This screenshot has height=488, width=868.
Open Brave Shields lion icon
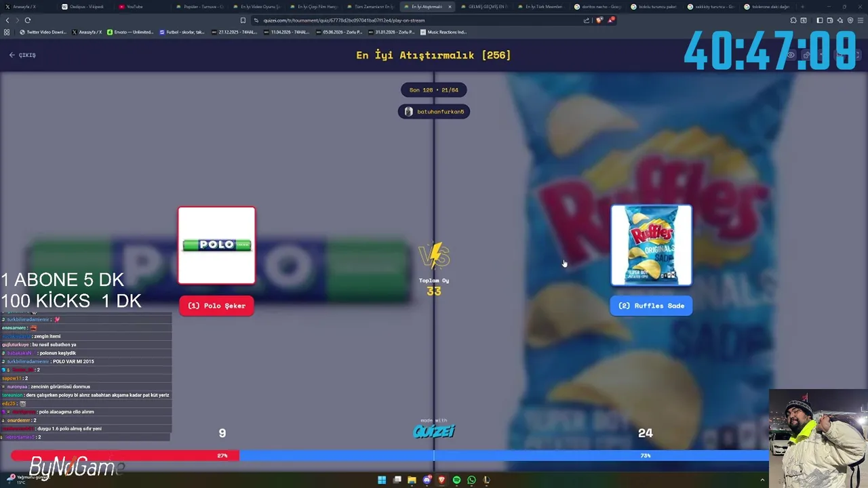coord(599,20)
